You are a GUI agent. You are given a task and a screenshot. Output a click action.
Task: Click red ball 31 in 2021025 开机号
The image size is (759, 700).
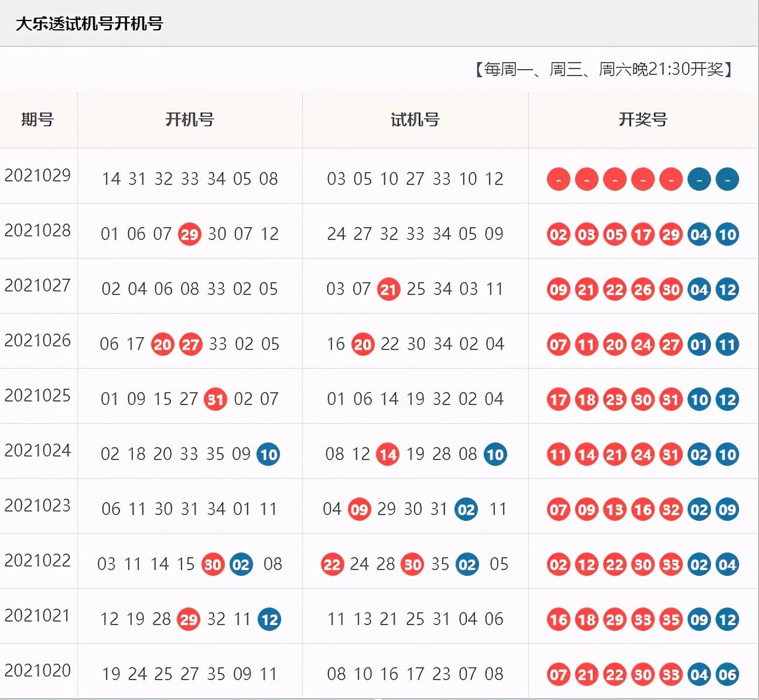(216, 399)
